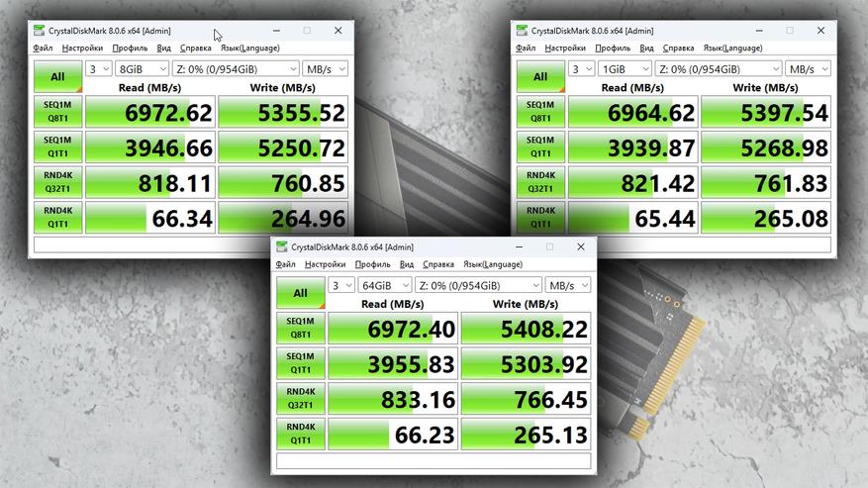Screen dimensions: 868x488
Task: Click the write result 5408.22
Action: click(526, 329)
